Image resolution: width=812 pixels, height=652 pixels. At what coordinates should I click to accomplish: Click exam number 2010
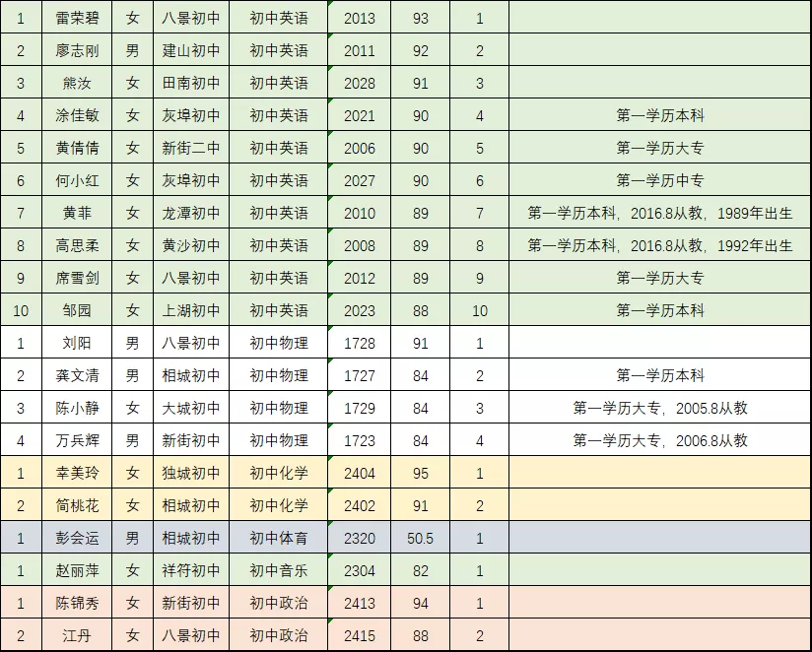(x=360, y=213)
